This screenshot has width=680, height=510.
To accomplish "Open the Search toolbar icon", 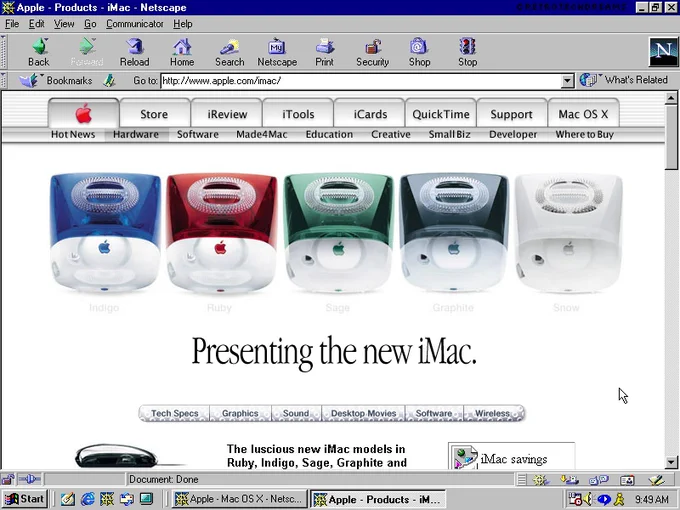I will pos(230,52).
